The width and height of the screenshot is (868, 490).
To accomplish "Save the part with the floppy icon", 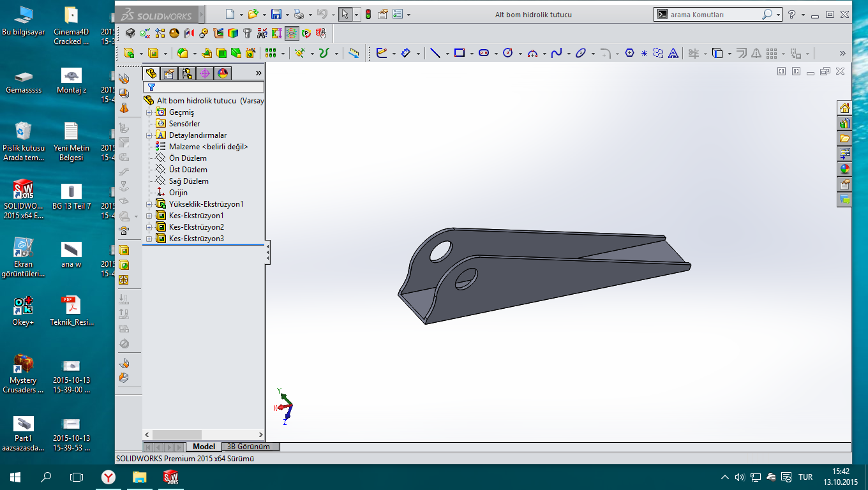I will pos(276,14).
